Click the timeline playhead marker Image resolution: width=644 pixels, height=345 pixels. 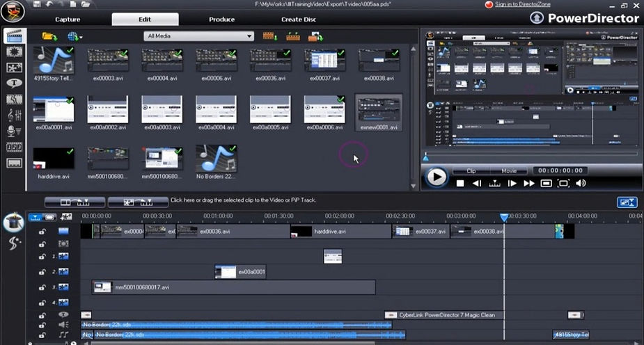tap(504, 218)
